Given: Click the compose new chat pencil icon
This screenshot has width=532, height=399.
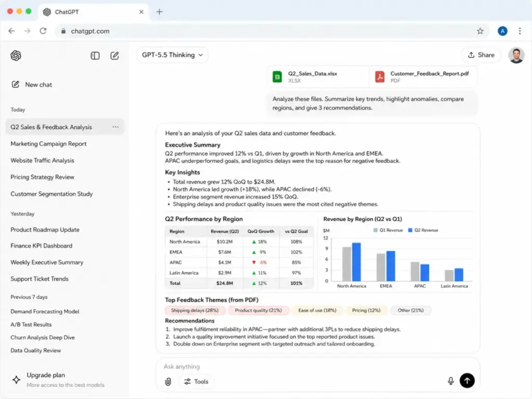Looking at the screenshot, I should [115, 56].
